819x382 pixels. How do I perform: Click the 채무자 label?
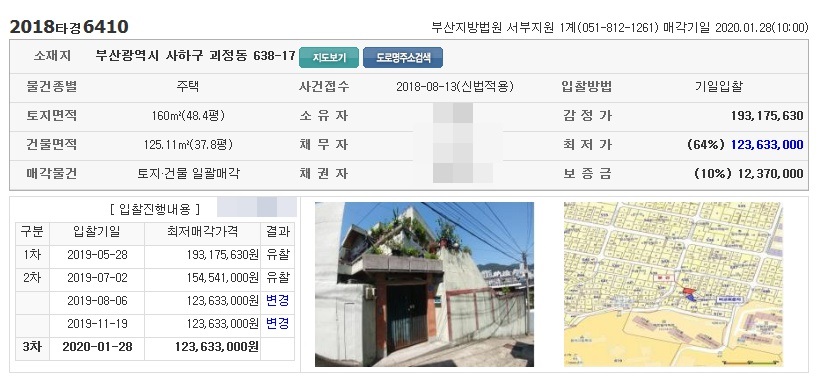tap(324, 145)
